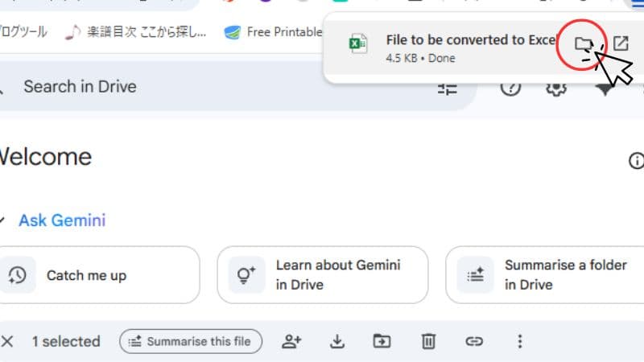Open downloaded file in new window
Image resolution: width=644 pixels, height=362 pixels.
(621, 43)
